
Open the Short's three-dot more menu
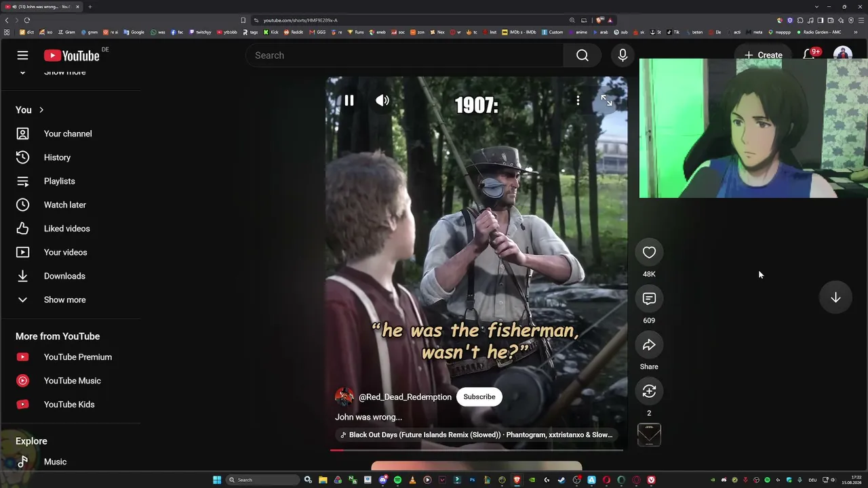pos(578,100)
